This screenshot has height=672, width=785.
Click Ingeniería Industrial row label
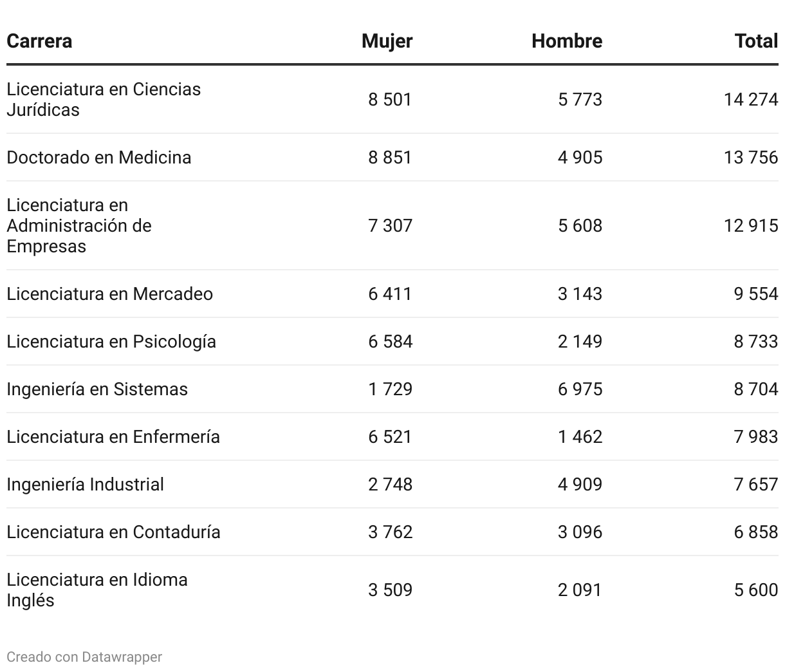point(85,484)
